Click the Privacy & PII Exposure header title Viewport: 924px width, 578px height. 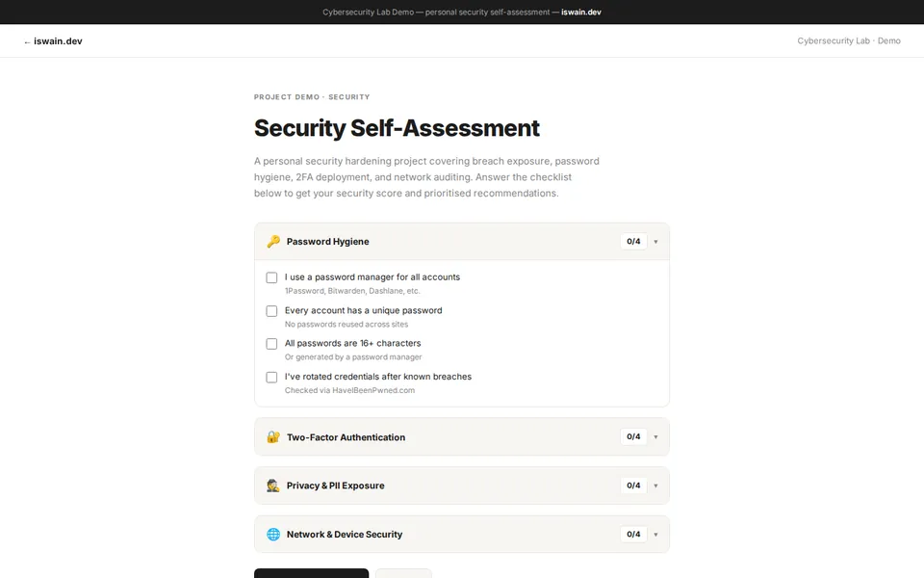tap(335, 486)
